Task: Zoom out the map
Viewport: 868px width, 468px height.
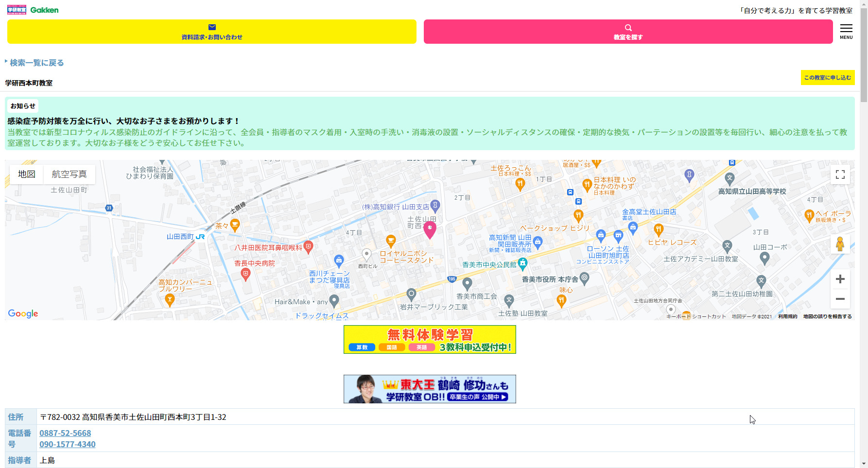Action: (x=840, y=299)
